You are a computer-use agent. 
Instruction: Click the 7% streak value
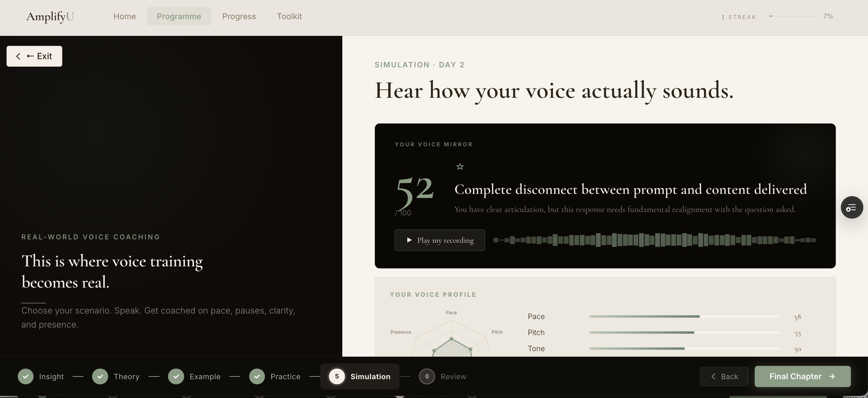pyautogui.click(x=828, y=16)
